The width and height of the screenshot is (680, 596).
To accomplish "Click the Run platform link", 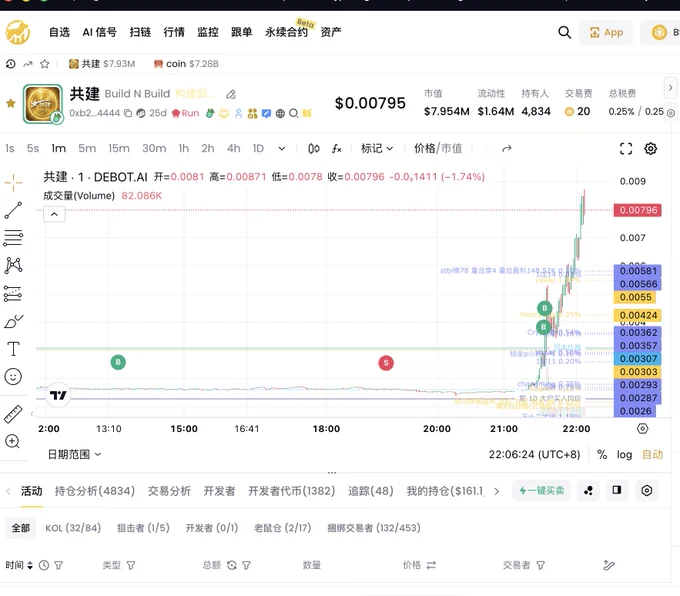I will coord(186,113).
